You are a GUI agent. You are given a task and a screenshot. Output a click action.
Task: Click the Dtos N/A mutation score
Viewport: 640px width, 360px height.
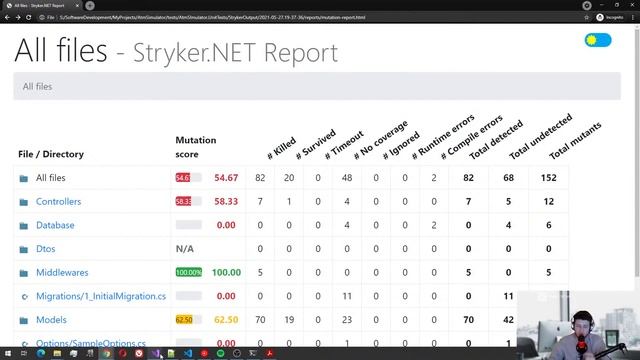tap(184, 249)
